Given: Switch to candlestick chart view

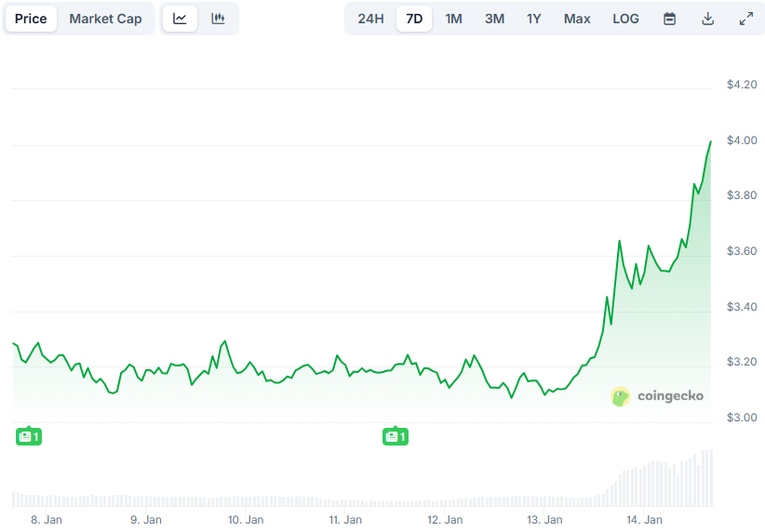Looking at the screenshot, I should tap(218, 19).
